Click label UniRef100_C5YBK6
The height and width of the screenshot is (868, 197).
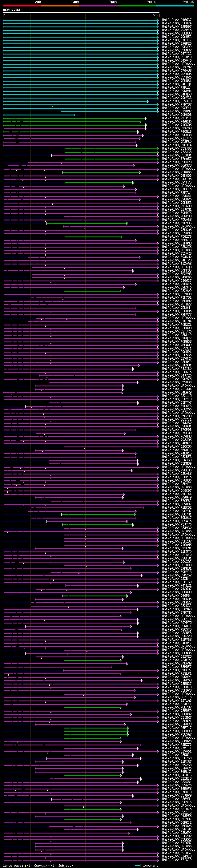pos(177,78)
